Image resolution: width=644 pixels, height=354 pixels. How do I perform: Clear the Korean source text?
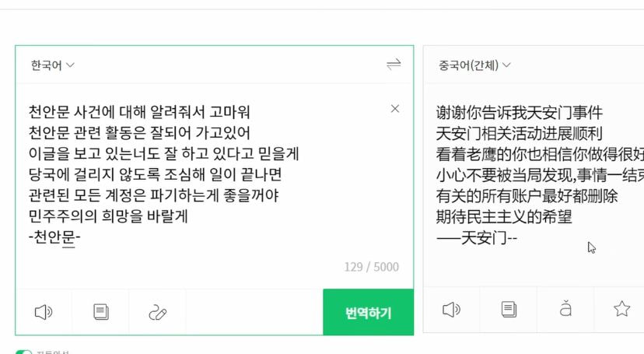click(x=395, y=109)
